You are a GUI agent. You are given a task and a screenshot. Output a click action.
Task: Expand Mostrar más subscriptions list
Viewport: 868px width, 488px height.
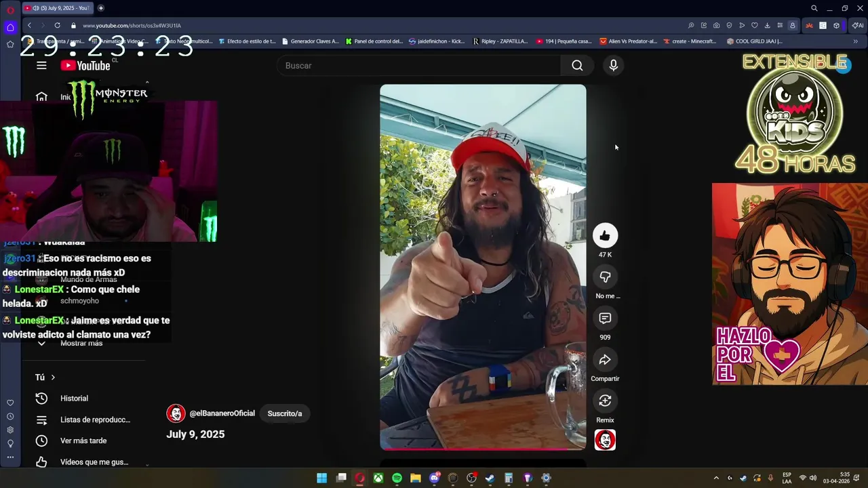coord(81,343)
